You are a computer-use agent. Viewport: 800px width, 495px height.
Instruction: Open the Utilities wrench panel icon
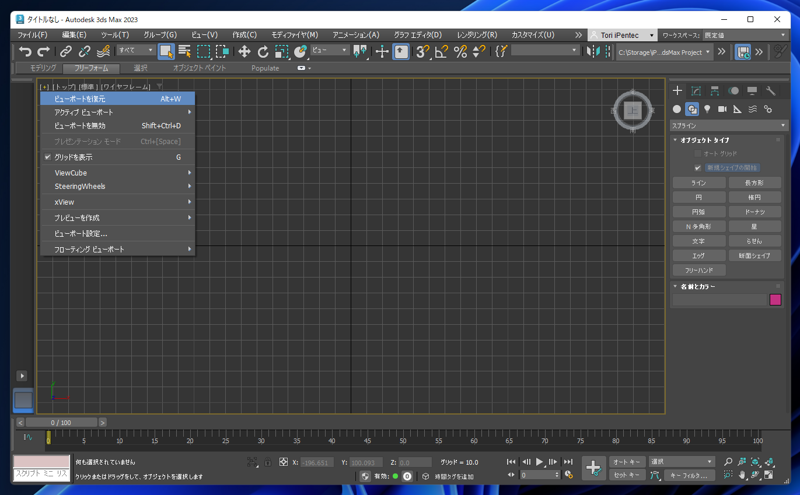pos(770,91)
